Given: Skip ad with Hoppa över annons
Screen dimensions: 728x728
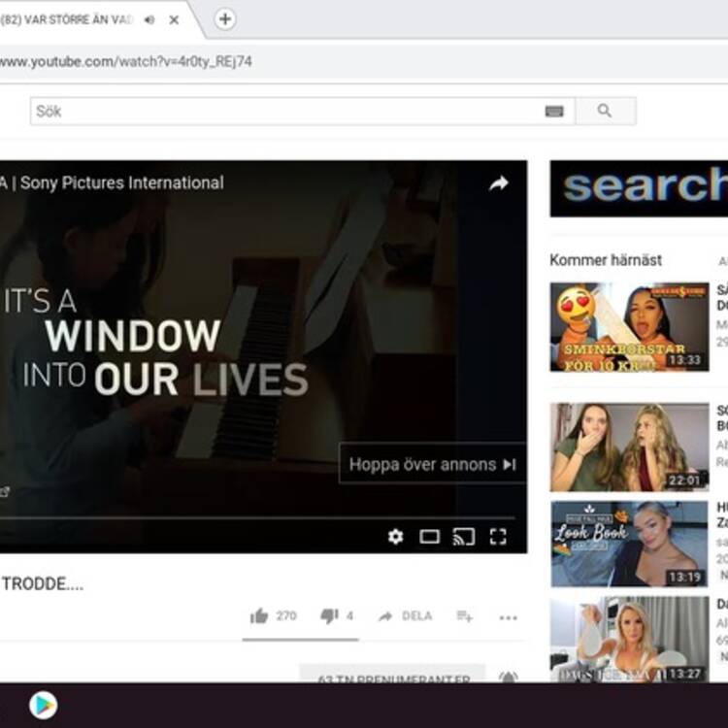Looking at the screenshot, I should pyautogui.click(x=432, y=464).
